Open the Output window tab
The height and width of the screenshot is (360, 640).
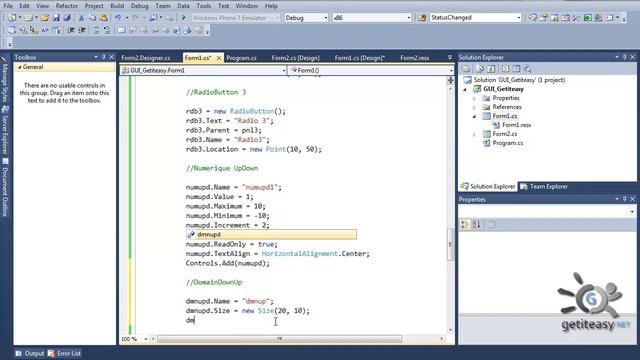(30, 353)
